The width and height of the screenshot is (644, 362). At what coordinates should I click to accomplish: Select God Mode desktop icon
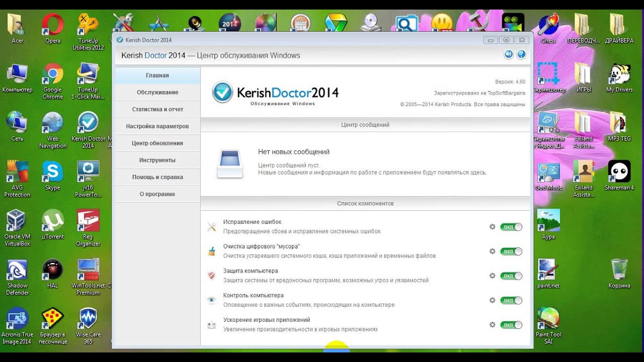[548, 176]
